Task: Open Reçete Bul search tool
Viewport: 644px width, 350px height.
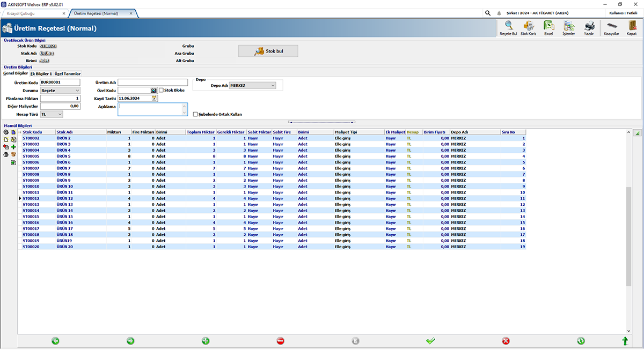Action: [x=508, y=28]
